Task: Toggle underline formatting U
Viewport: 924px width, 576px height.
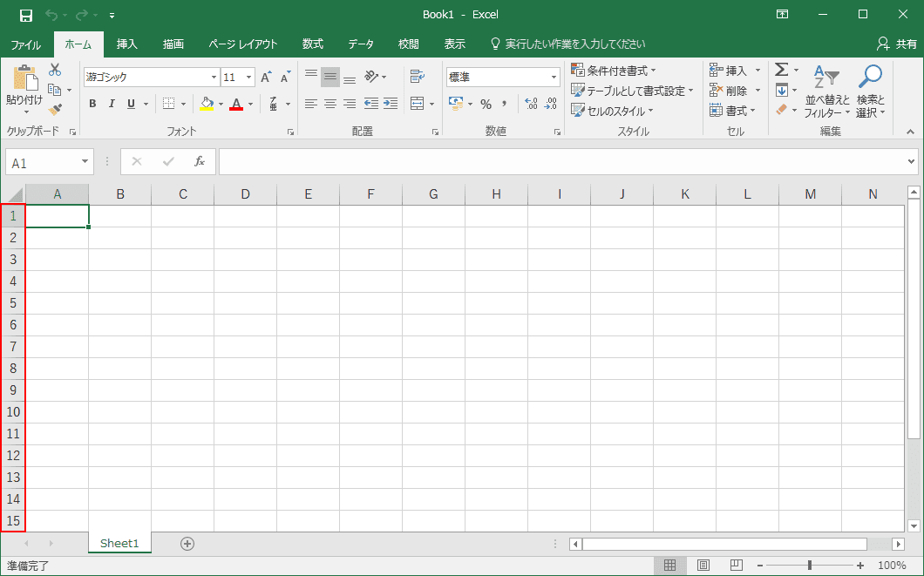Action: pyautogui.click(x=131, y=104)
